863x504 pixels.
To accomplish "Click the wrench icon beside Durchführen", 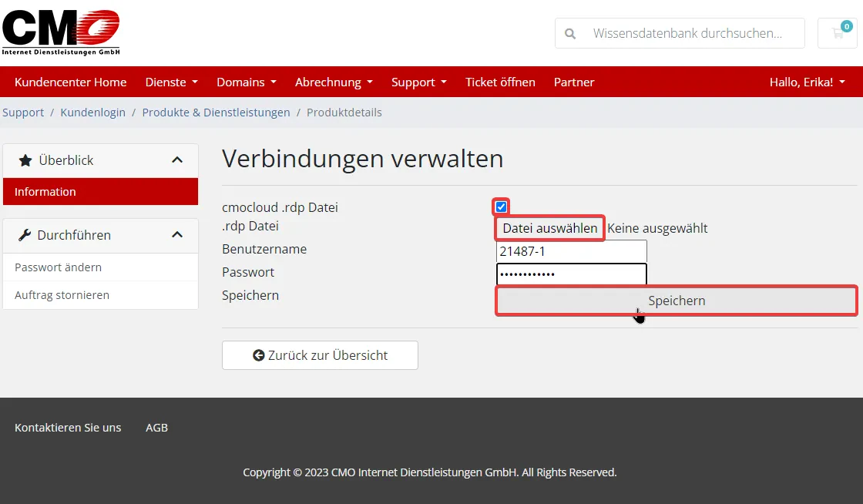I will [24, 235].
